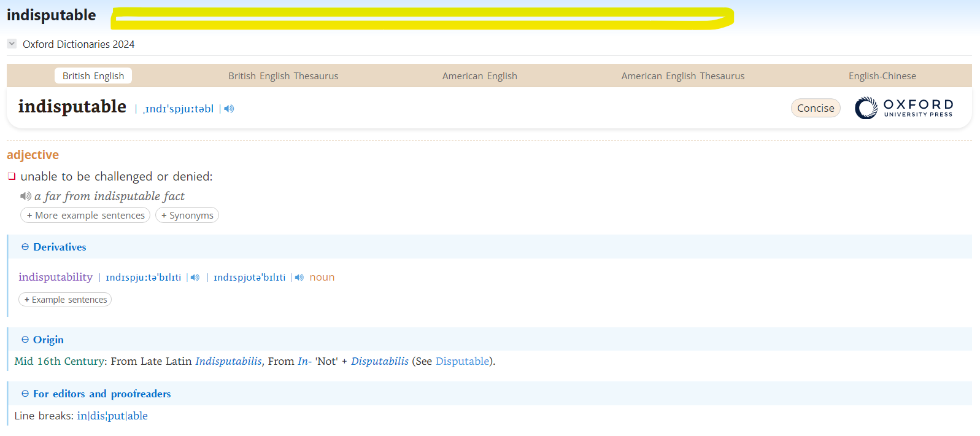Play the headword pronunciation audio for indisputable
Screen dimensions: 980x436
coord(229,109)
